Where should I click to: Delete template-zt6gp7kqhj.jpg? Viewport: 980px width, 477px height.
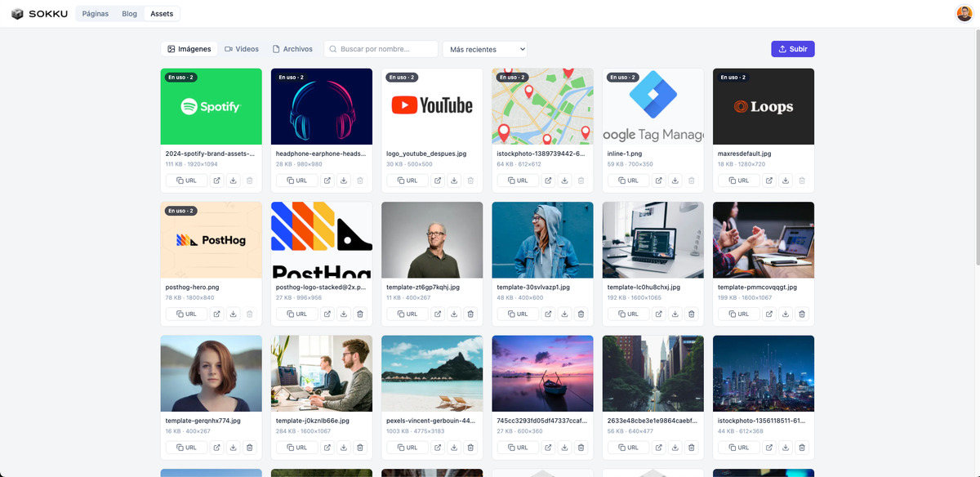[470, 314]
